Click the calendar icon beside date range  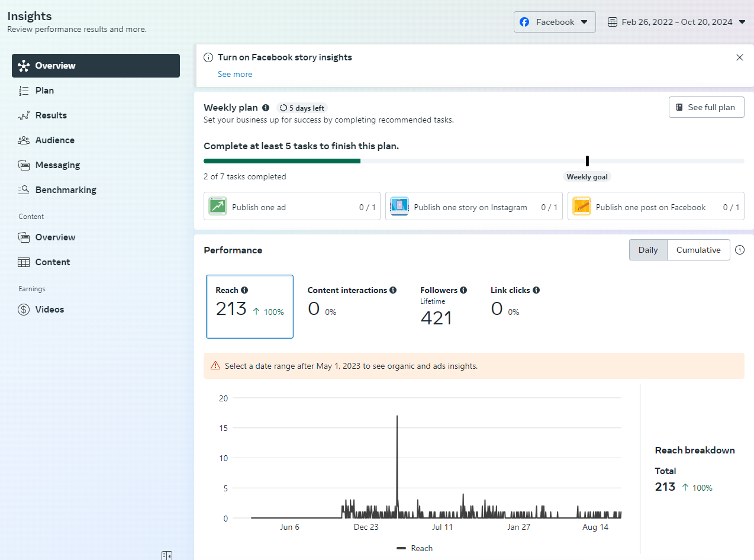(x=613, y=22)
